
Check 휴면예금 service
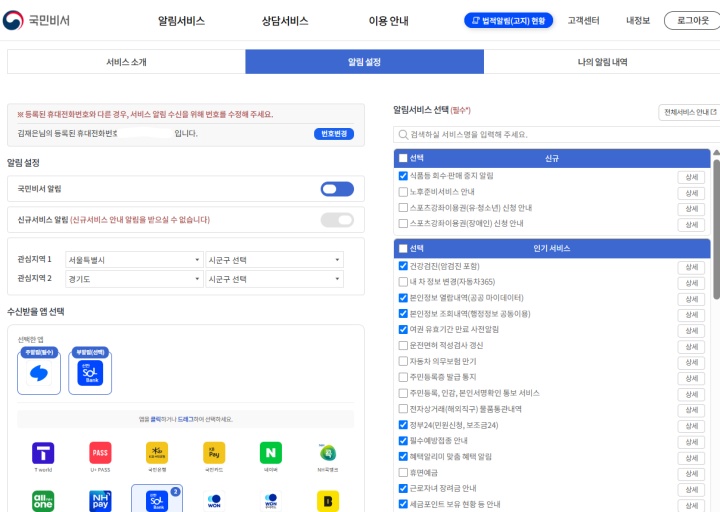tap(403, 473)
